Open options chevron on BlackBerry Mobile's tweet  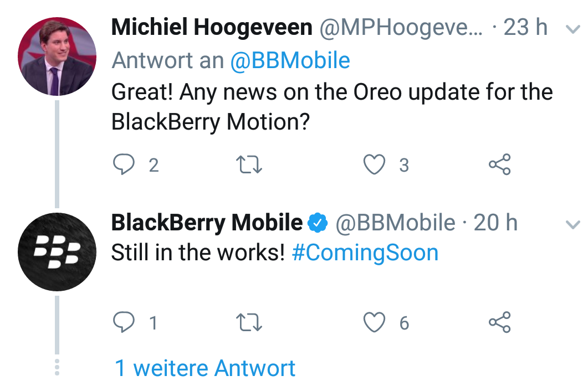(571, 224)
